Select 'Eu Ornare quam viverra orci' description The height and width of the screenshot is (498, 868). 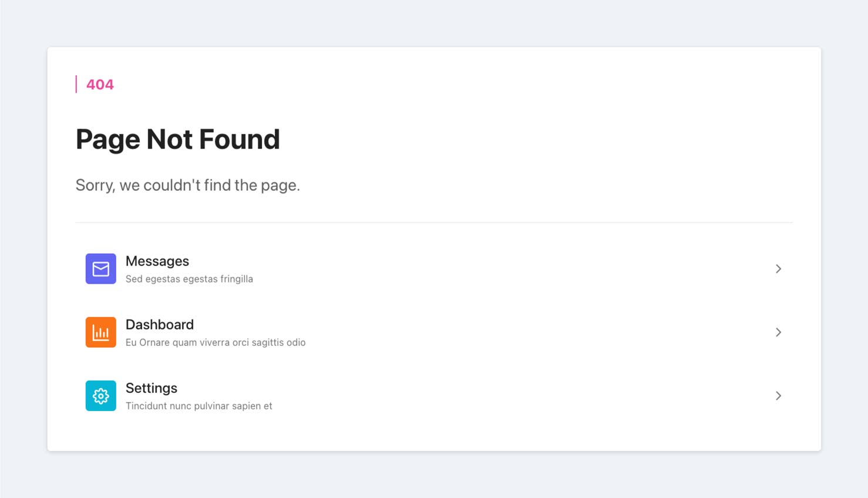pos(216,342)
